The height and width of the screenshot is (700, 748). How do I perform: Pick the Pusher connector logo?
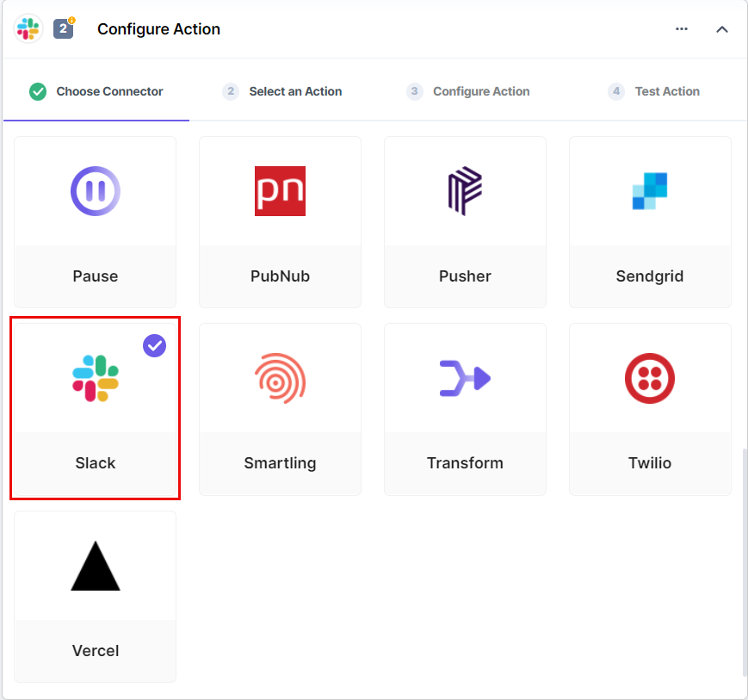(x=465, y=191)
